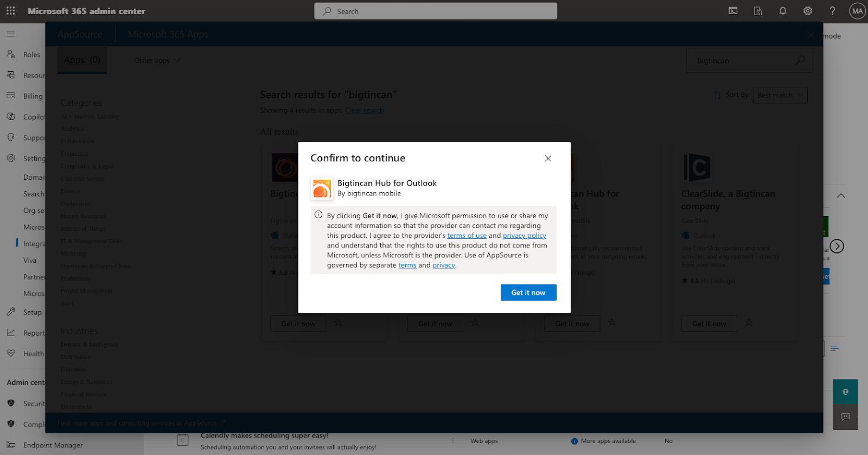Collapse the left navigation hamburger menu

[x=11, y=34]
